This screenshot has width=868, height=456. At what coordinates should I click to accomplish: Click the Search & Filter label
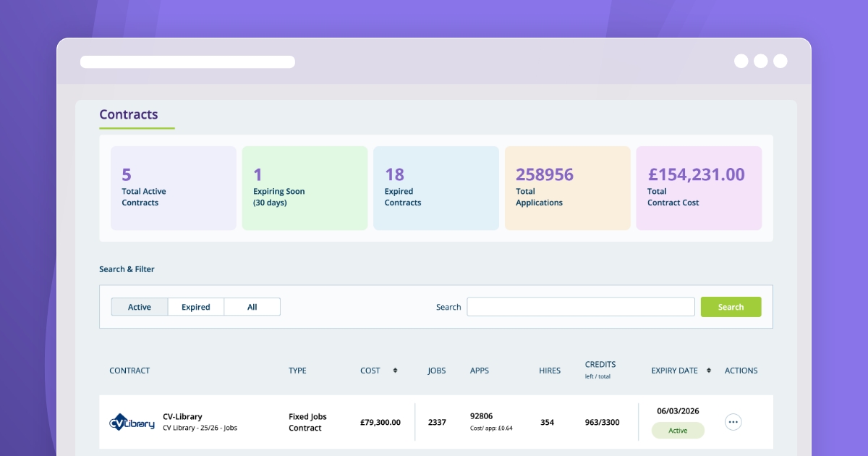[127, 269]
